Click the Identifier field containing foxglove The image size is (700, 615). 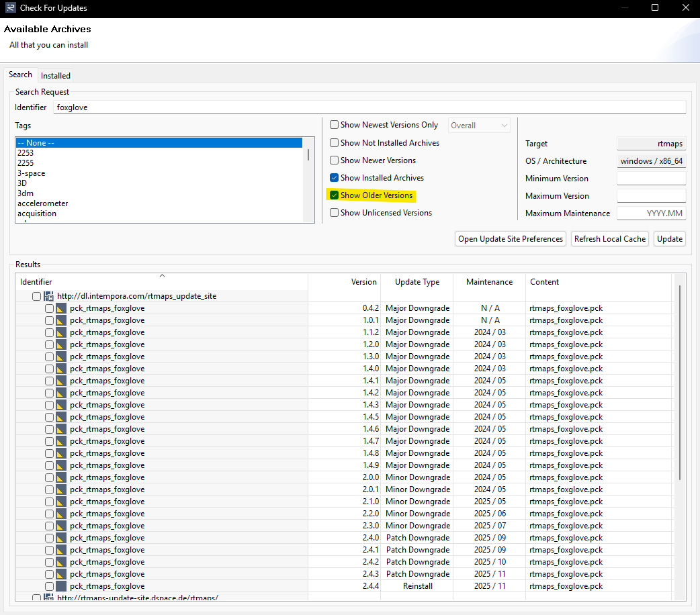[369, 107]
